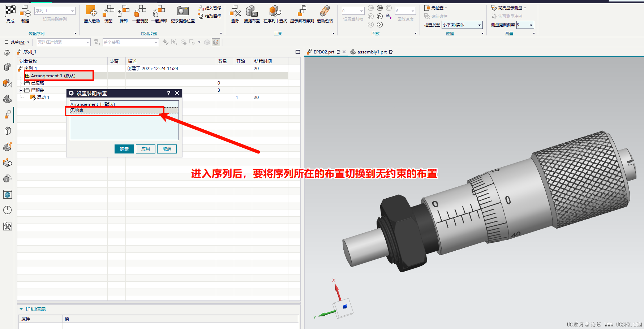Play the sequence backward
The height and width of the screenshot is (329, 644).
pyautogui.click(x=371, y=25)
